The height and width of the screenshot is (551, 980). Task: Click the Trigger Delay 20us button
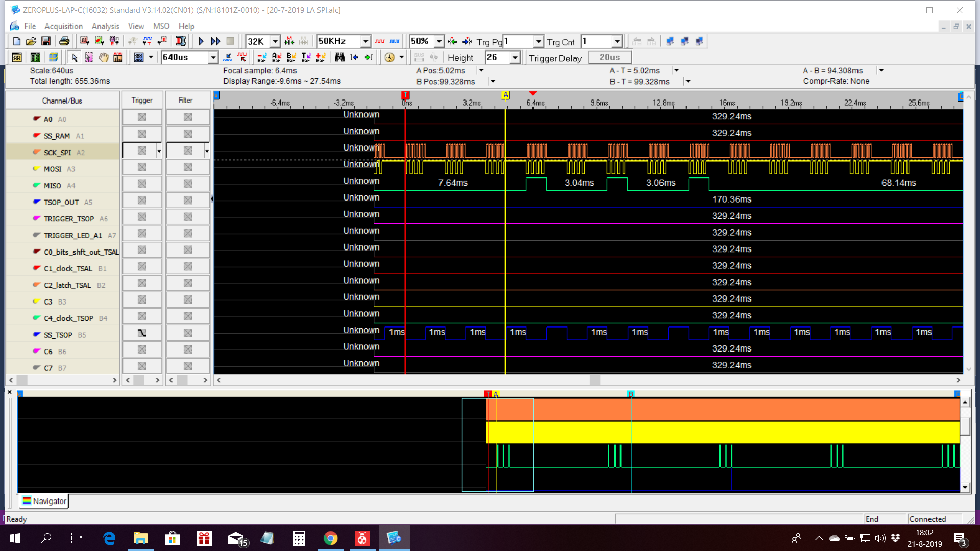609,57
